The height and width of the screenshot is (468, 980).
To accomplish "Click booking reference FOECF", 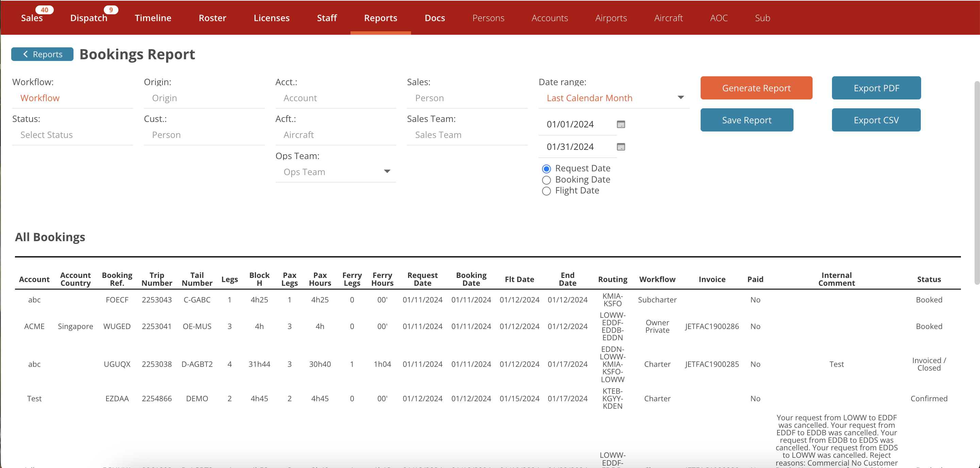I will pos(117,300).
